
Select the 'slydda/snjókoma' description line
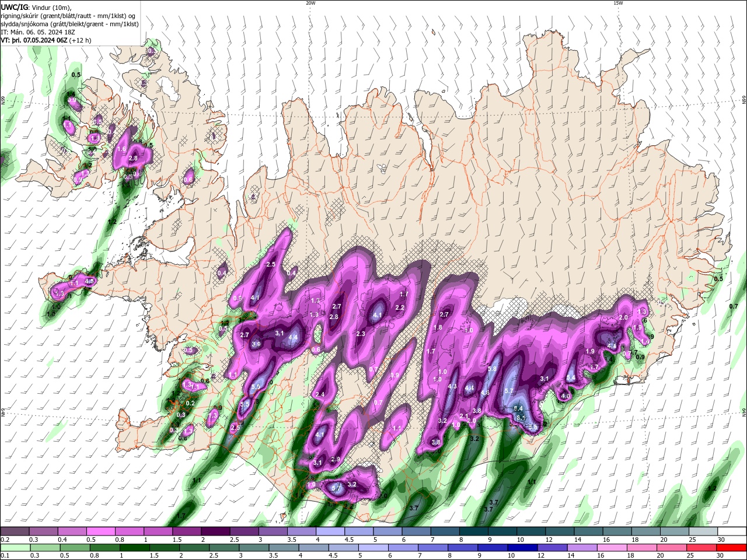pos(69,24)
